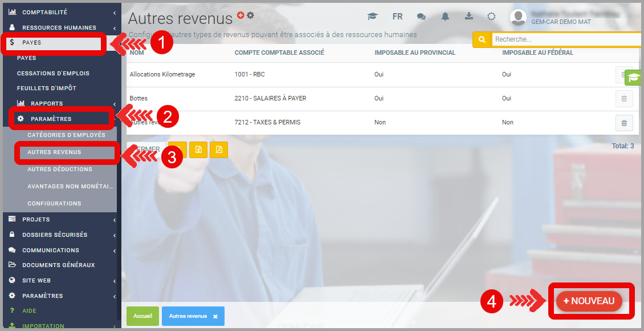The image size is (644, 331).
Task: Select Cessations d'emplois from the sidebar
Action: [x=53, y=74]
